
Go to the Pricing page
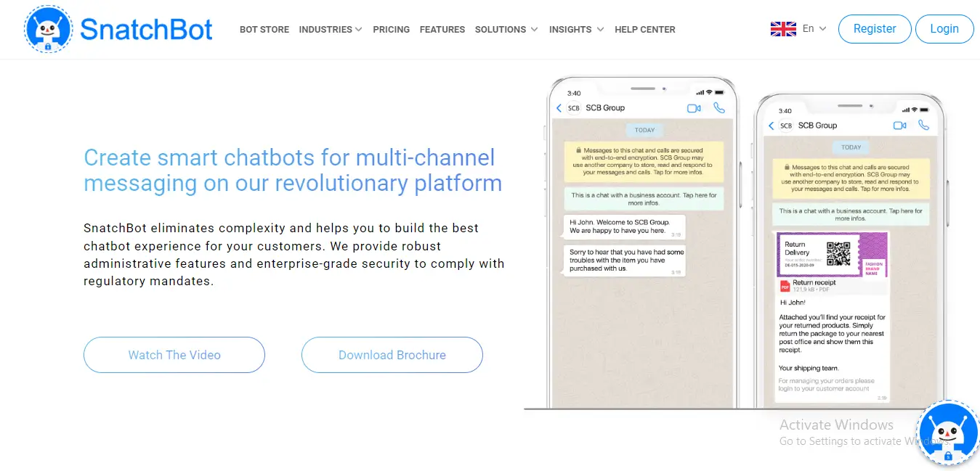392,30
